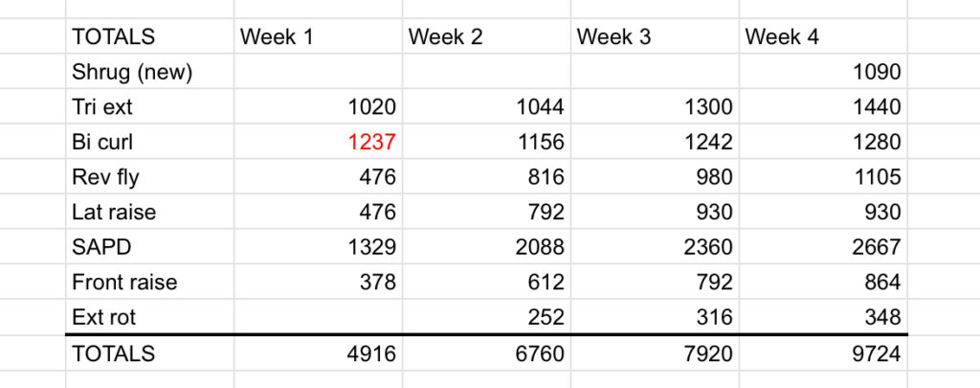Screen dimensions: 980x388
Task: Select the top-left TOTALS header cell
Action: [113, 37]
